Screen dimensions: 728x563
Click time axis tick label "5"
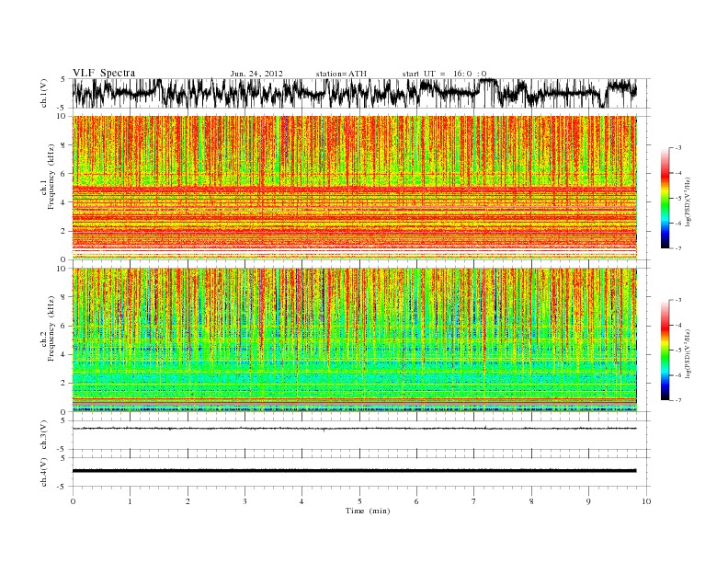coord(359,501)
